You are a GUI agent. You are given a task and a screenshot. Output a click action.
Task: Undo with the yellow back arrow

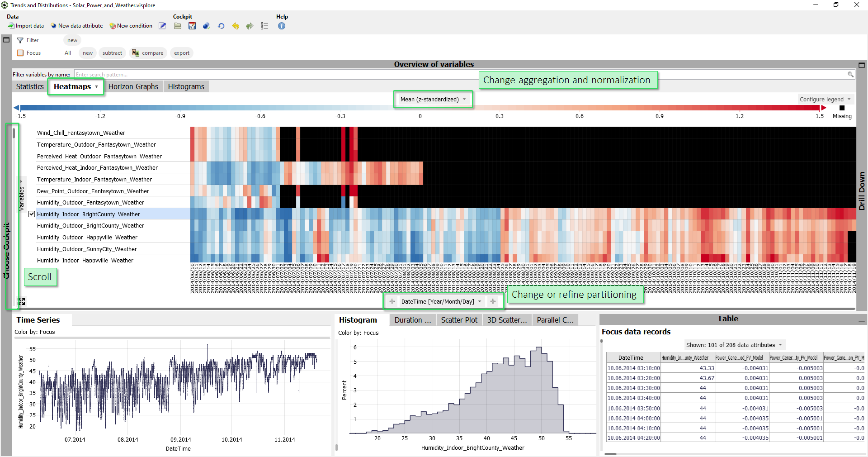(x=236, y=26)
